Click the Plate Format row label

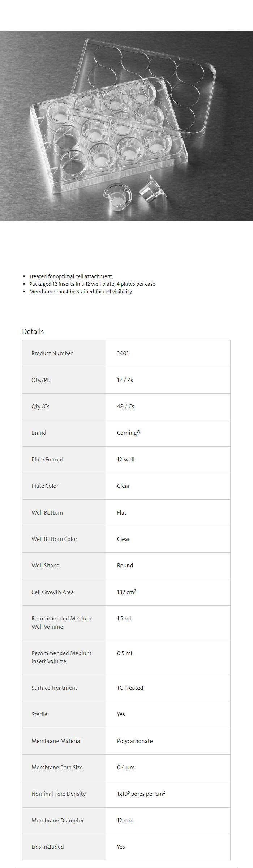pos(47,460)
